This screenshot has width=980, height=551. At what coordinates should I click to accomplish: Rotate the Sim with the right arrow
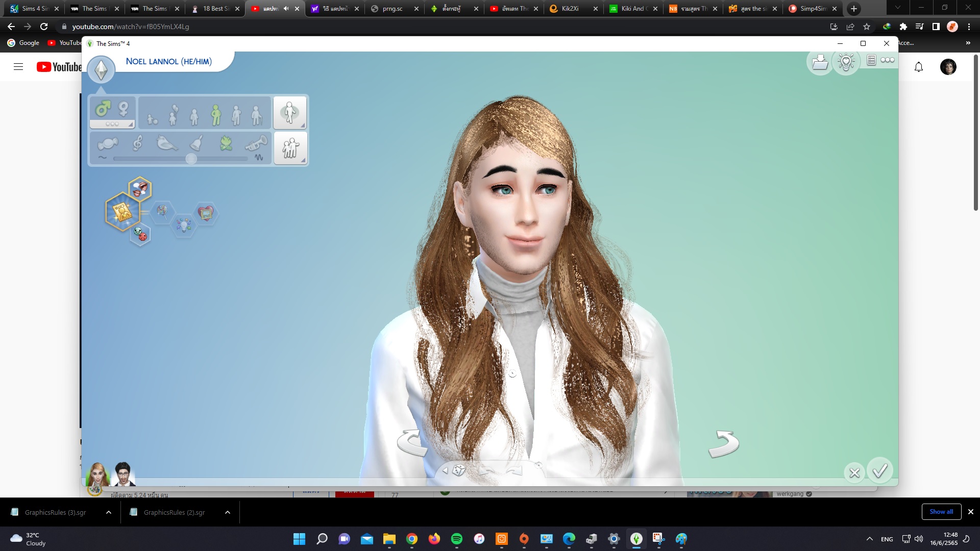(x=724, y=444)
